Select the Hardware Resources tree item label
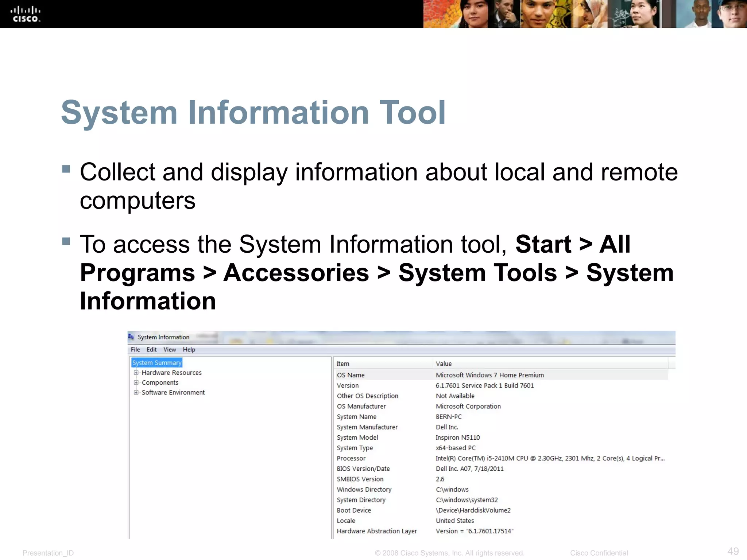Viewport: 747px width, 560px height. click(x=171, y=373)
